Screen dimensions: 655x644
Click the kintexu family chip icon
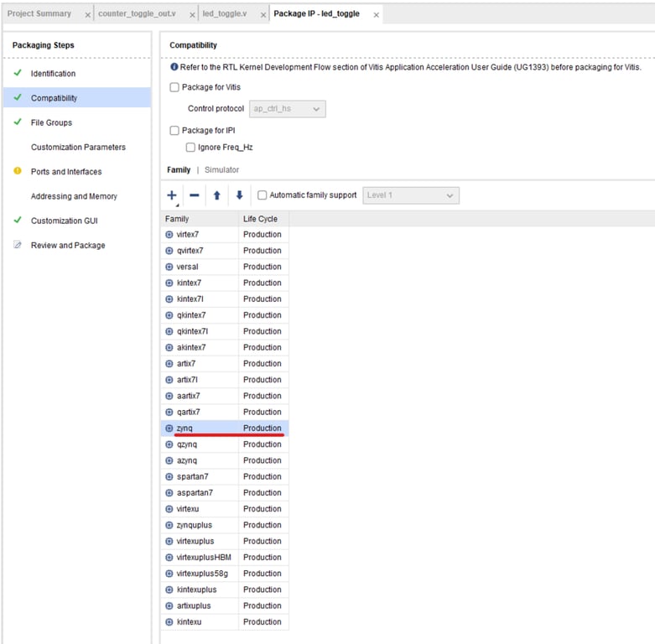tap(169, 622)
